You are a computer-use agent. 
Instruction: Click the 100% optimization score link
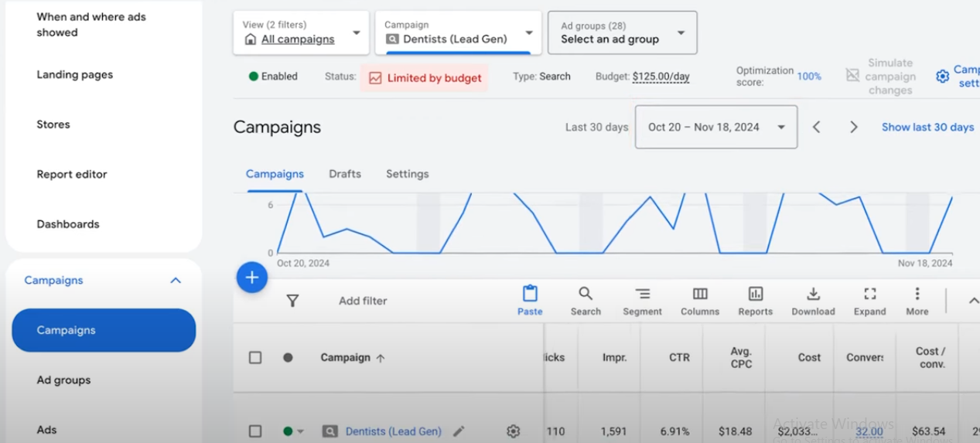coord(809,77)
